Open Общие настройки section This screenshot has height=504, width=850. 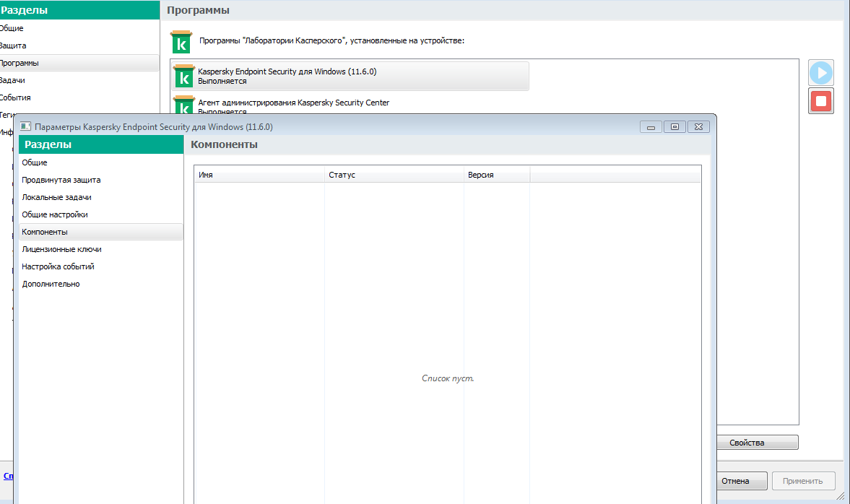(x=101, y=214)
